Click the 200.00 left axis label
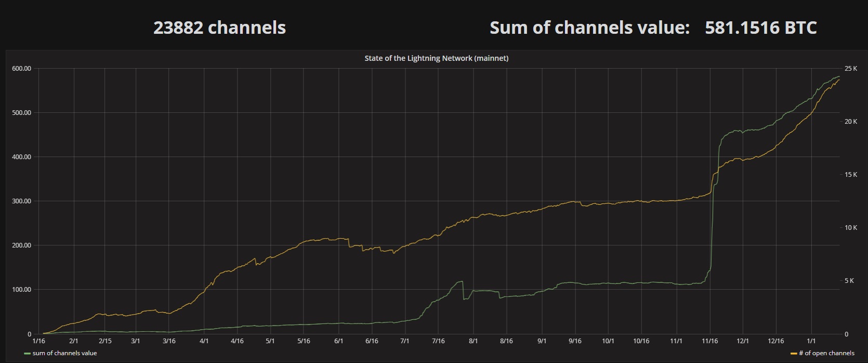Screen dimensions: 868x363 pos(21,245)
